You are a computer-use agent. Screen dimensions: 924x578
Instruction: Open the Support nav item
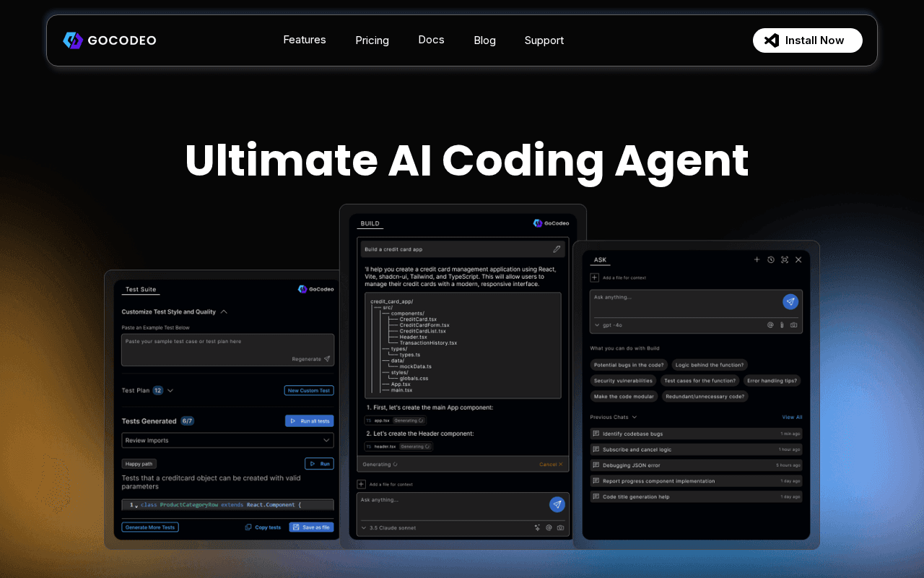click(x=544, y=40)
